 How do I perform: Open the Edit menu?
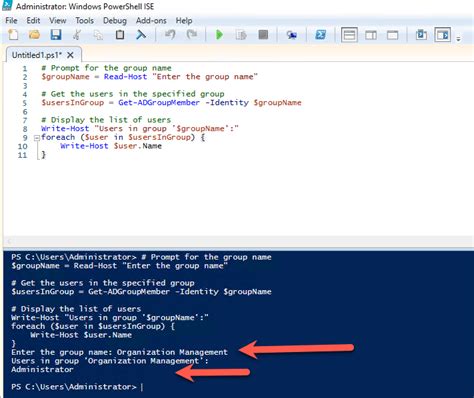(33, 21)
